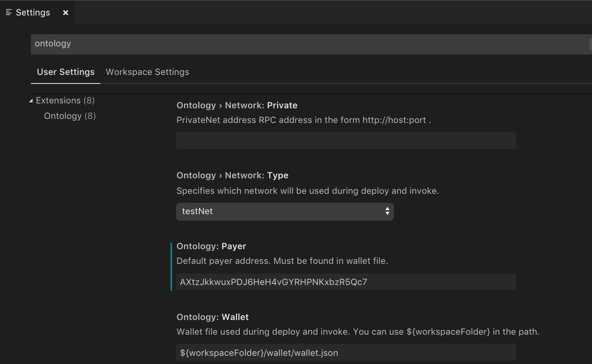Switch to the User Settings tab

point(66,72)
